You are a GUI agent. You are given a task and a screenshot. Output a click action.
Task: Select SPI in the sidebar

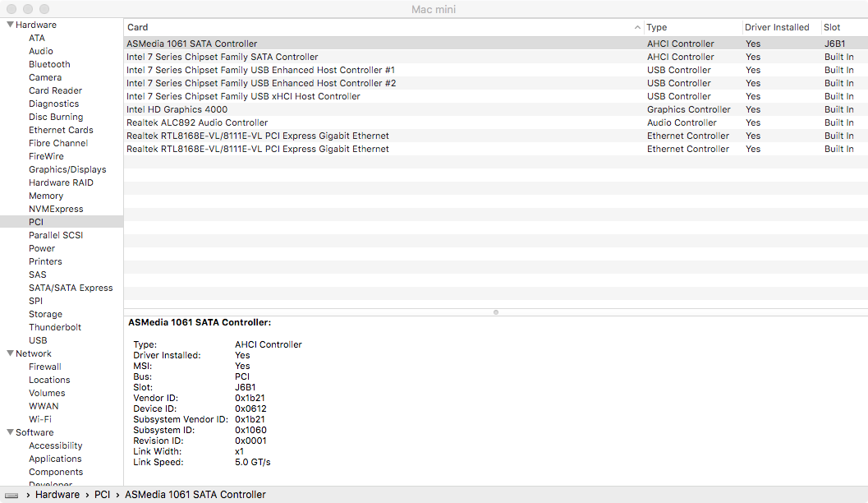[35, 301]
